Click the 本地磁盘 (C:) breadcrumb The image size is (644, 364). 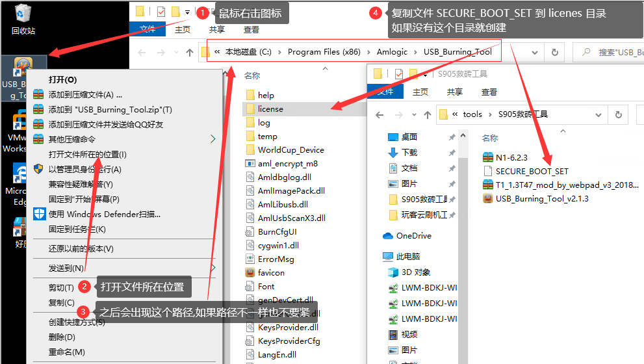(248, 52)
